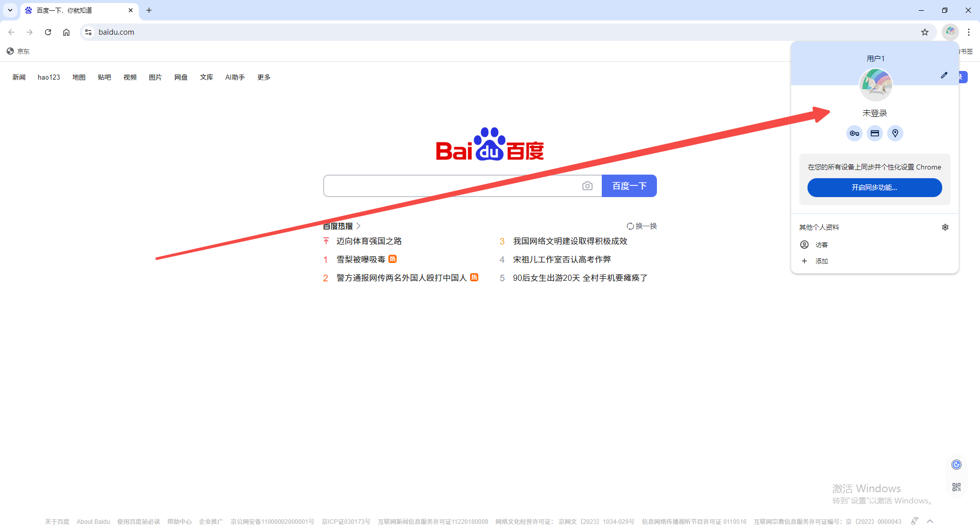Click the large profile avatar picture

(x=876, y=85)
